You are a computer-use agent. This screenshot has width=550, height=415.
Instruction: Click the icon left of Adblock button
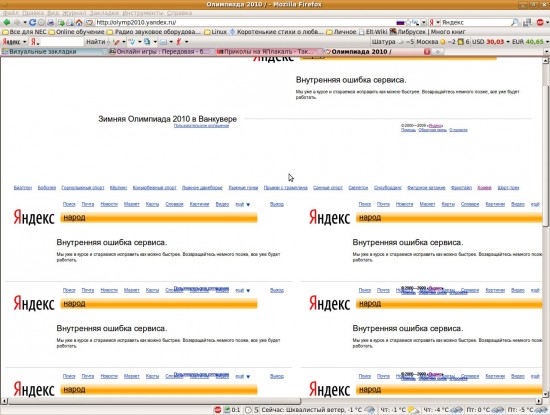[527, 22]
